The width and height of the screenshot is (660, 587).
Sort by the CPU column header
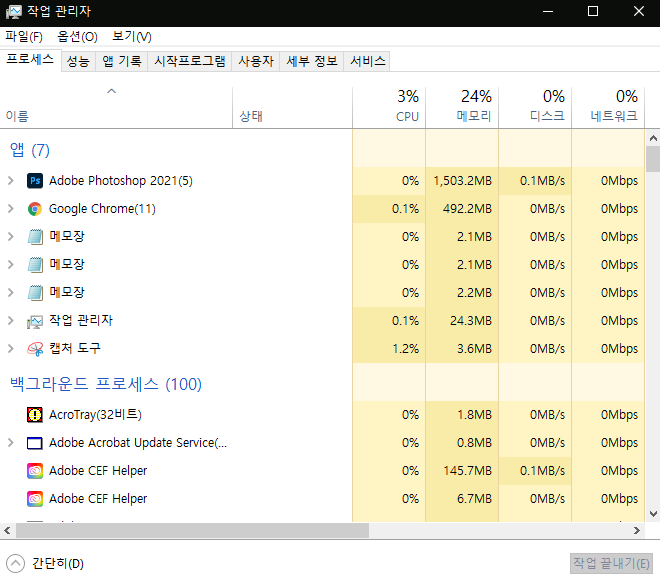pyautogui.click(x=389, y=107)
